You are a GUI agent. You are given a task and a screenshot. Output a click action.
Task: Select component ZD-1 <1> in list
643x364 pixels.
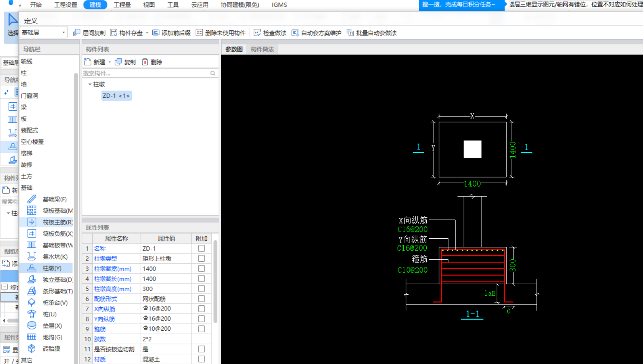(116, 96)
